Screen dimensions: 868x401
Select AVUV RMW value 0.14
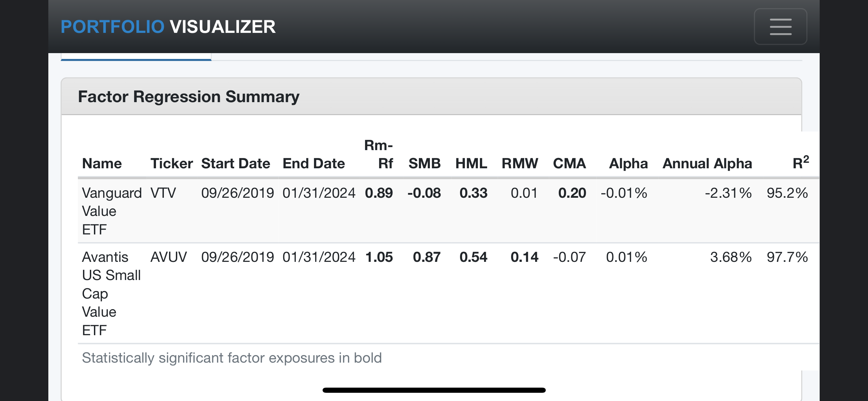coord(525,257)
